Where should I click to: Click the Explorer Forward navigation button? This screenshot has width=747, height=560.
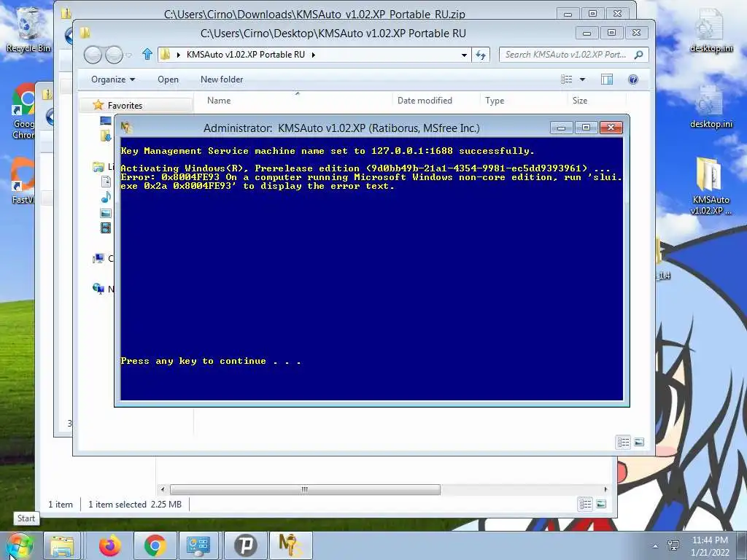pyautogui.click(x=113, y=55)
